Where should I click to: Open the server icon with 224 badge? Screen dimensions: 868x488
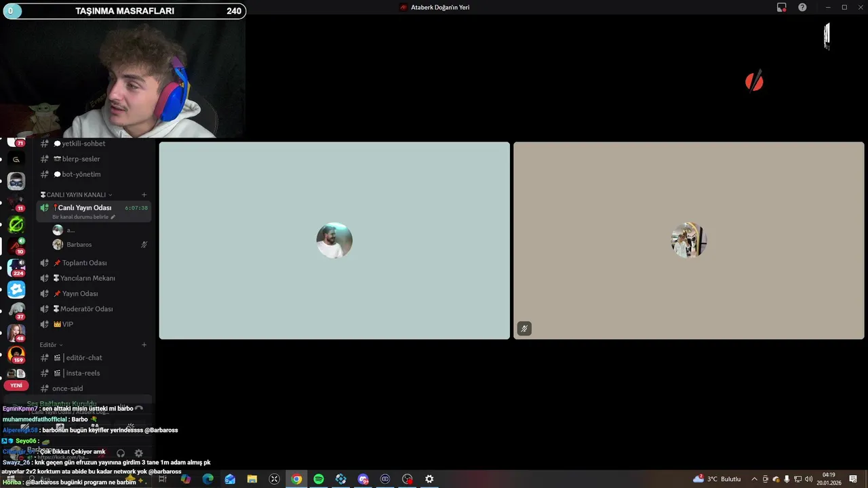tap(16, 268)
